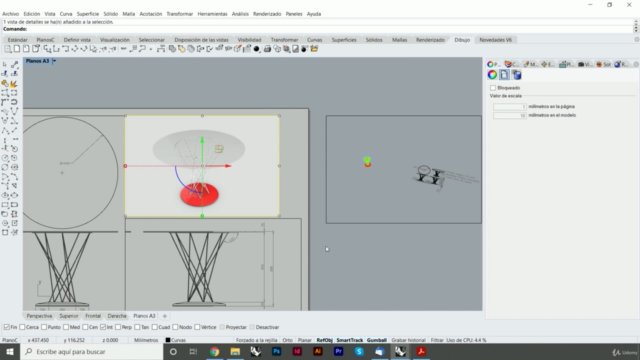The width and height of the screenshot is (640, 360).
Task: Click the milímetros en el modelo field
Action: (x=509, y=116)
